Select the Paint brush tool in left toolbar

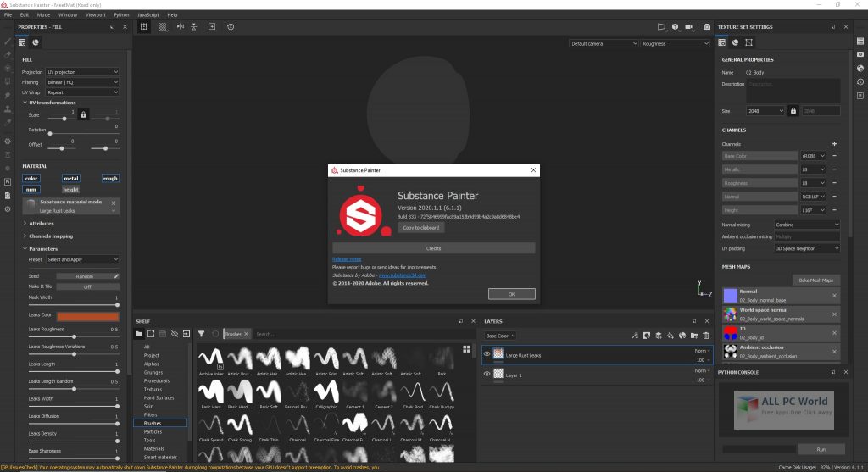[7, 42]
